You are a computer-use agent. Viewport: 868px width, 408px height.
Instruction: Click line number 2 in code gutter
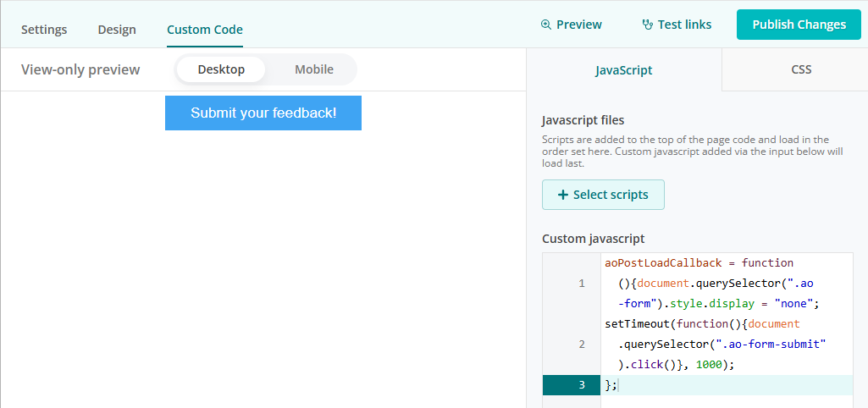(x=581, y=345)
